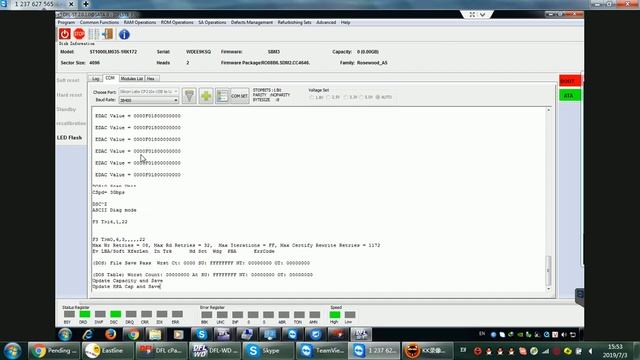Click the red STOP toolbar icon
Image resolution: width=640 pixels, height=360 pixels.
pos(79,34)
